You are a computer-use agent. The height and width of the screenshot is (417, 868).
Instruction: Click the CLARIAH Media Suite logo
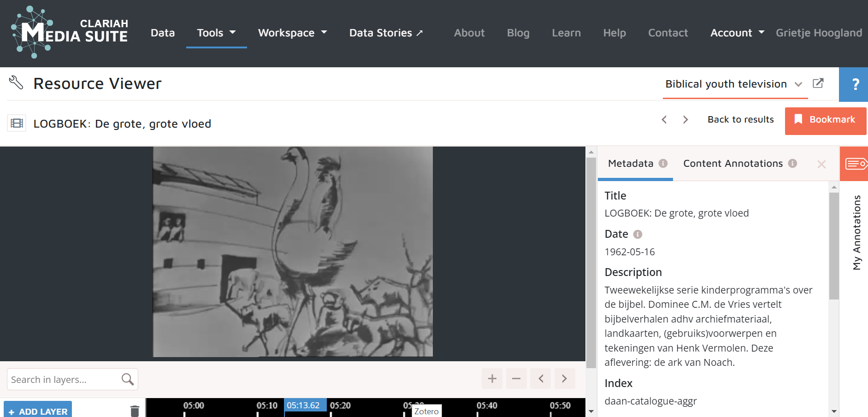pos(69,32)
